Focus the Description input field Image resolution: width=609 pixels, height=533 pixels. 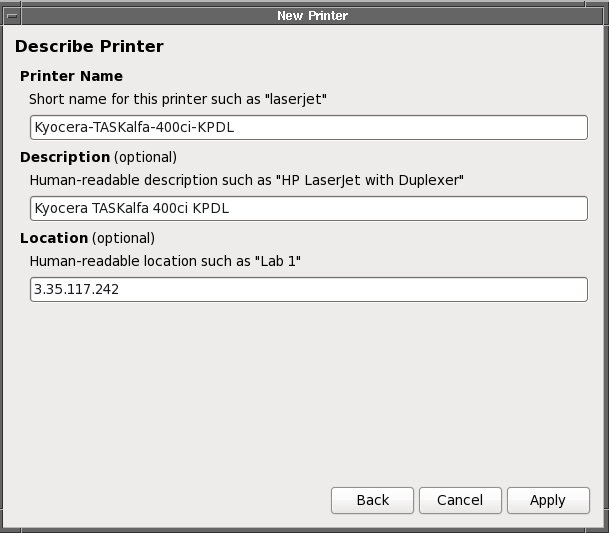(x=308, y=208)
